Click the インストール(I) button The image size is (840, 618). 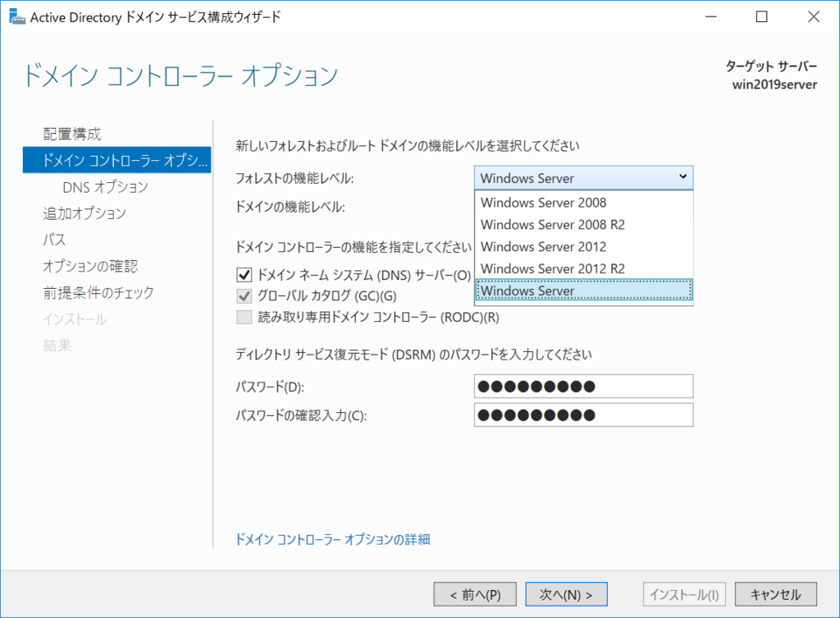pos(684,594)
